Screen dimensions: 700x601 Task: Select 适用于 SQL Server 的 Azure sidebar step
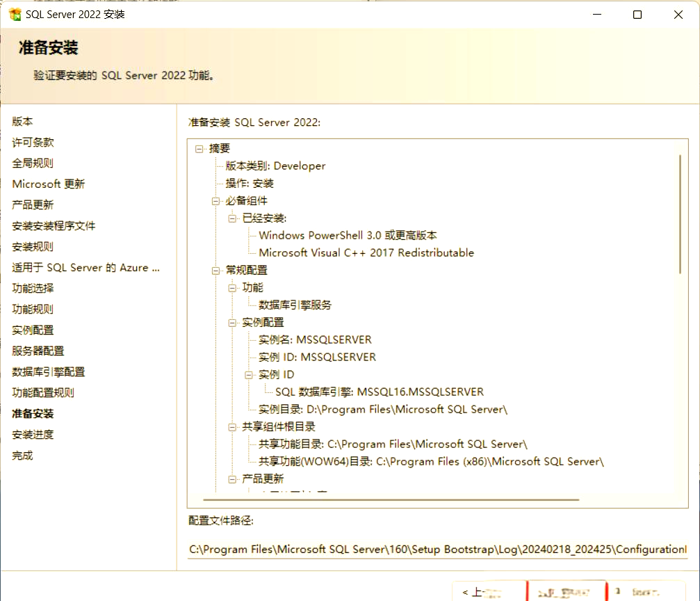click(x=86, y=268)
